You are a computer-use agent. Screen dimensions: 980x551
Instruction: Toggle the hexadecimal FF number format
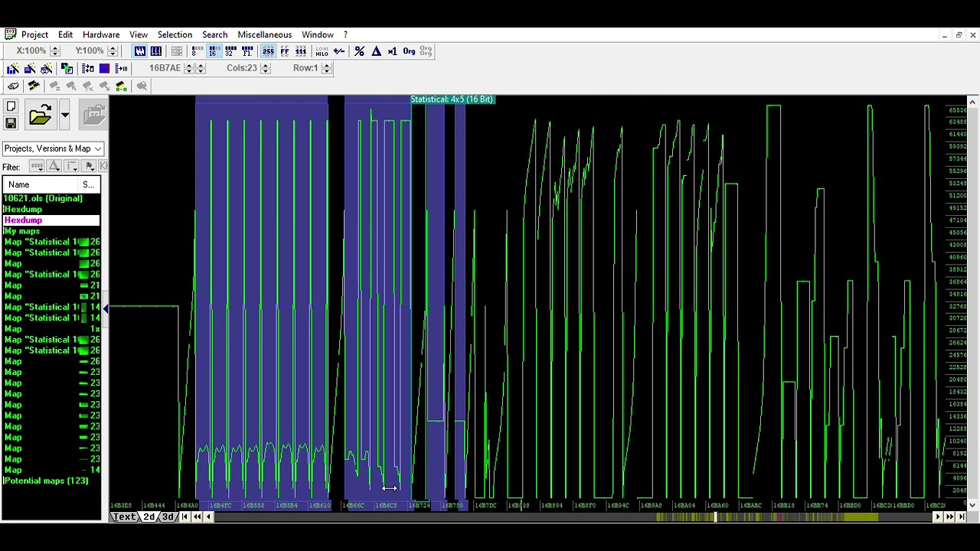(x=285, y=51)
